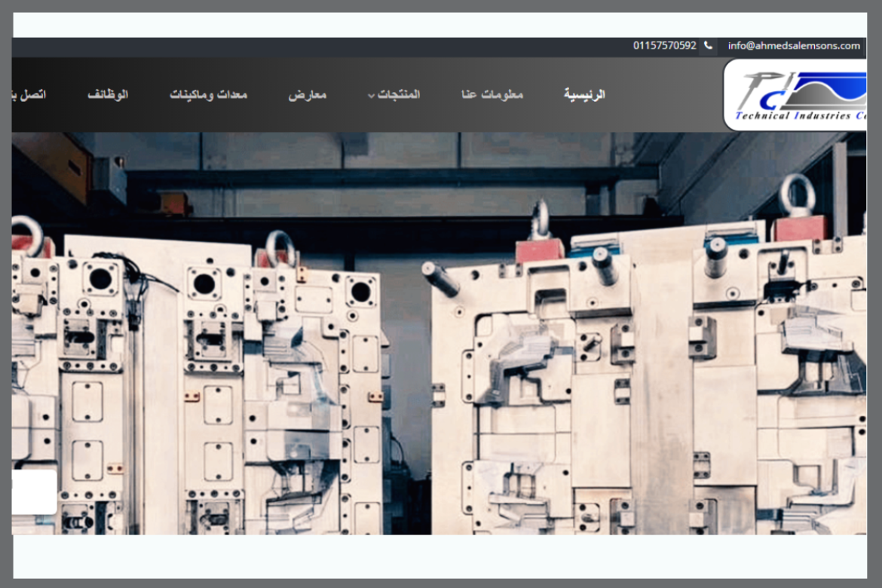
Task: Open the معلومات عنا about page
Action: pos(492,95)
